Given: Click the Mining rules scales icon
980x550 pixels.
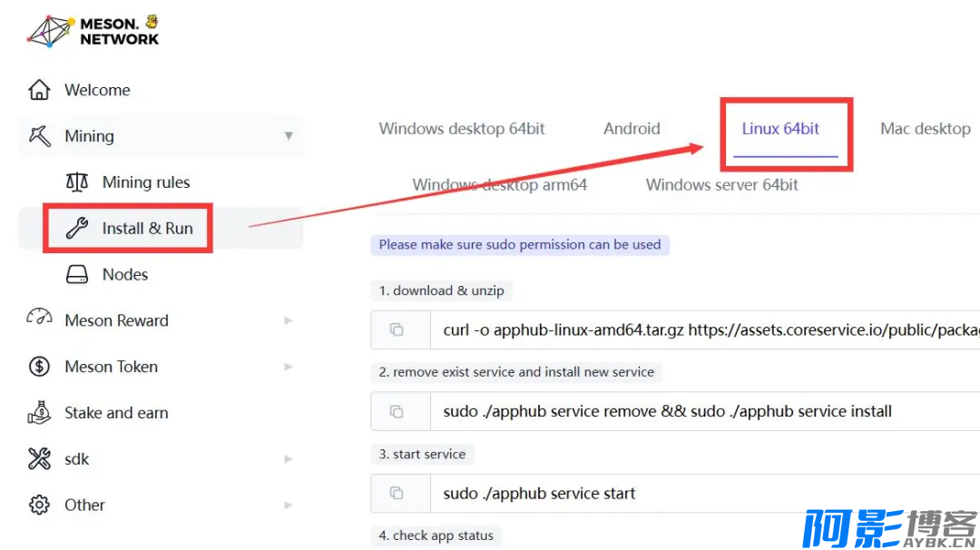Looking at the screenshot, I should pos(77,182).
